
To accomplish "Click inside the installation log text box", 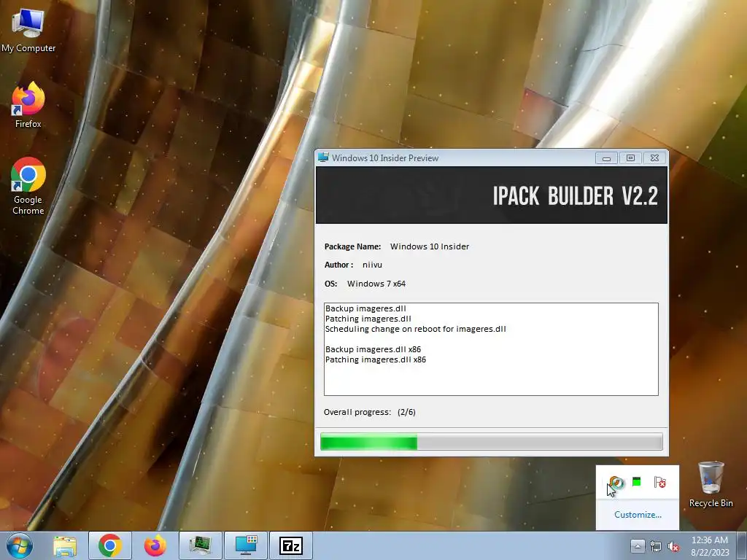I will tap(491, 349).
